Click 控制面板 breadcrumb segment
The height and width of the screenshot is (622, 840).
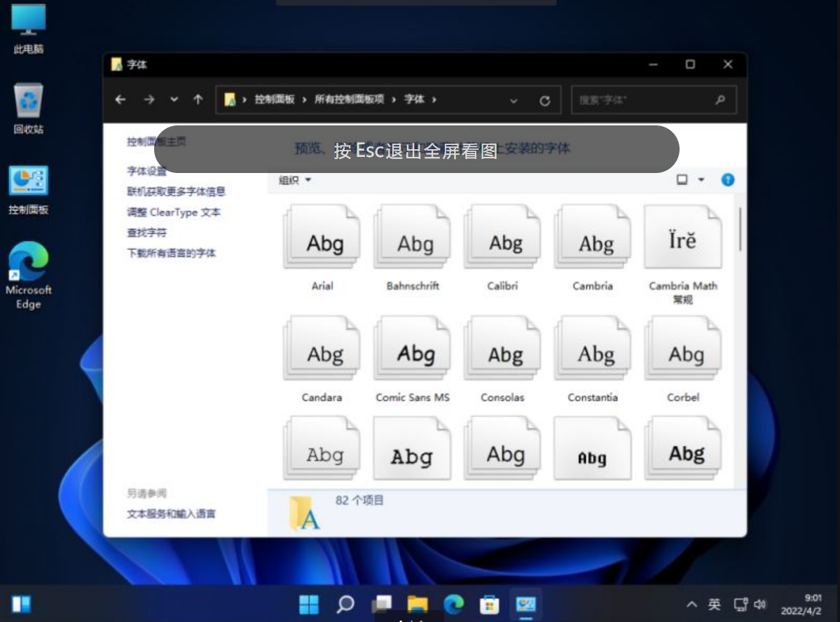coord(275,99)
